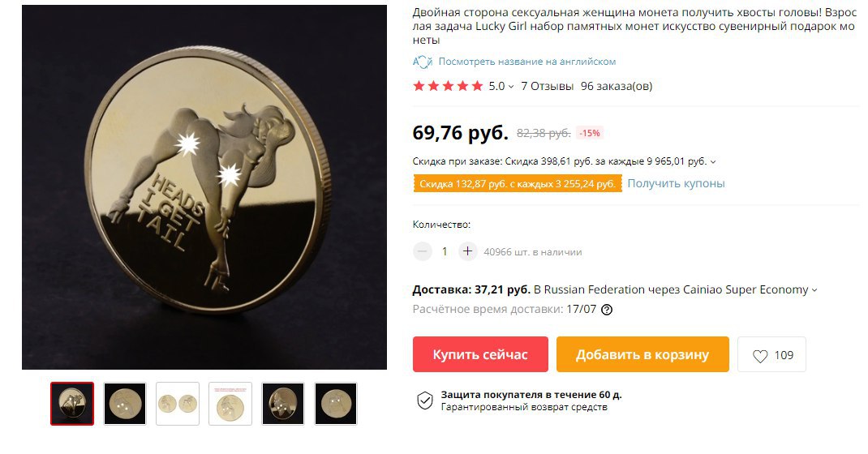This screenshot has height=454, width=868.
Task: Click the heart wishlist icon showing 109
Action: [760, 356]
